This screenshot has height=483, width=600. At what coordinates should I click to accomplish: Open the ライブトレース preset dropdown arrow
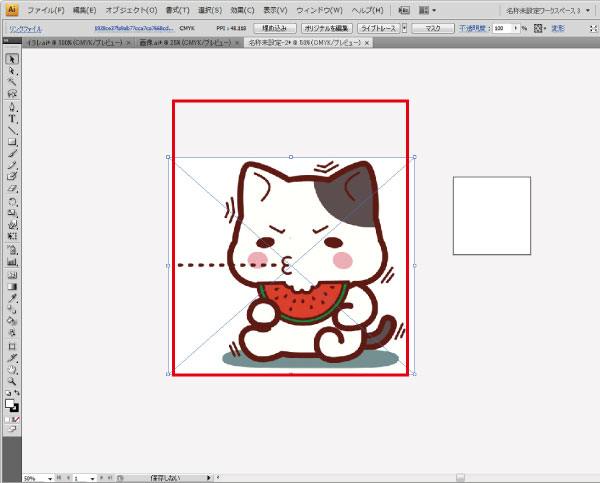tap(404, 28)
